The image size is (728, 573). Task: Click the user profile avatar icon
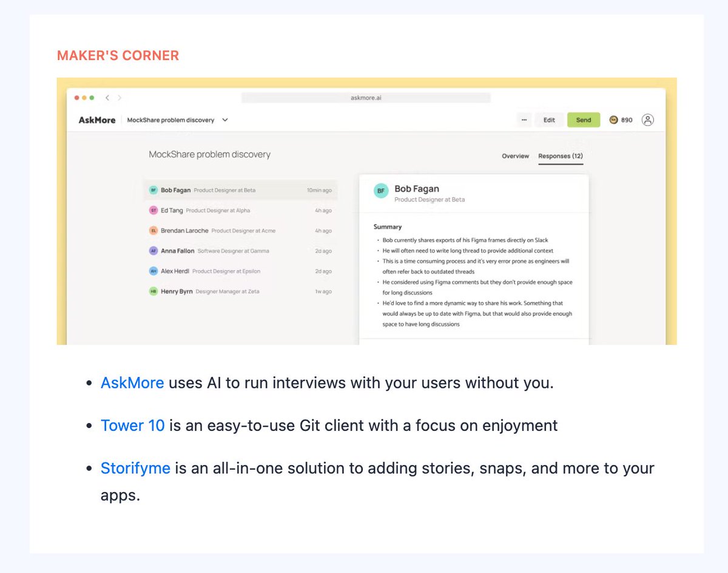[648, 120]
